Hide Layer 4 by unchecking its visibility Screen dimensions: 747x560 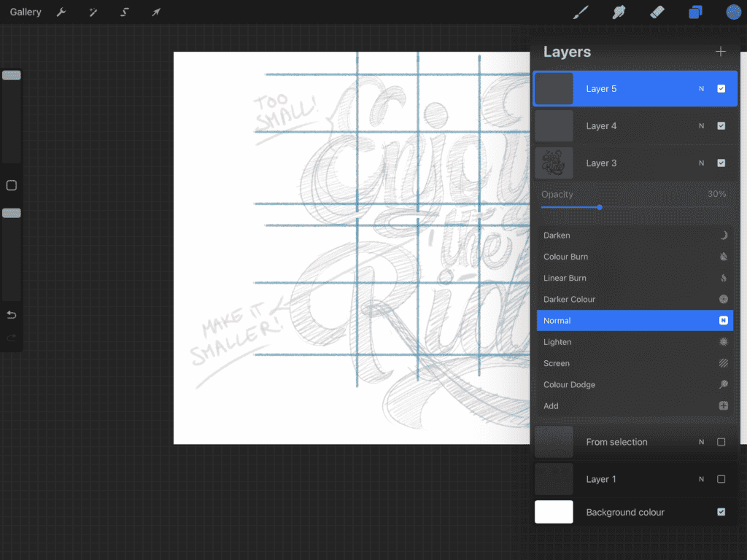(x=721, y=125)
